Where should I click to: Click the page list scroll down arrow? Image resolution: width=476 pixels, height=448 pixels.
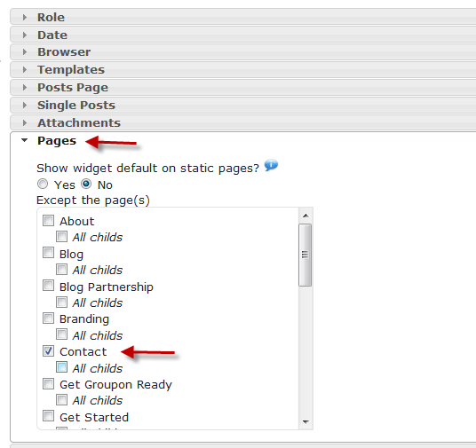(305, 422)
